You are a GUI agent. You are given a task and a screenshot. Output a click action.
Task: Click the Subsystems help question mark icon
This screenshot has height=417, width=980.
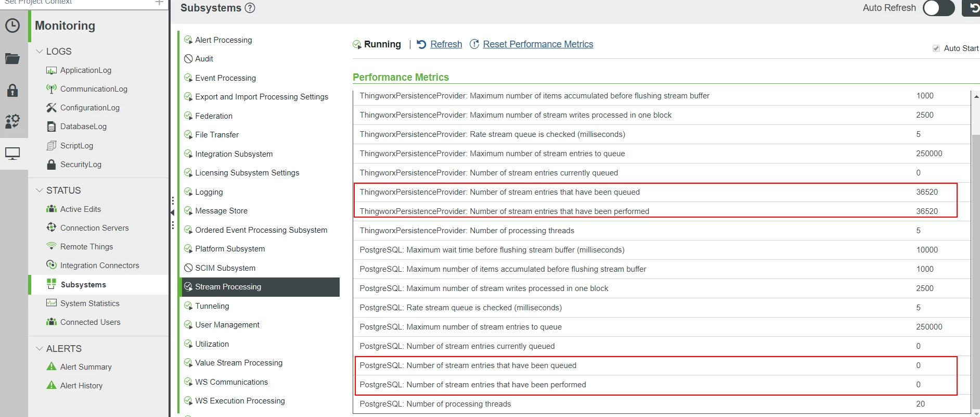click(x=250, y=8)
